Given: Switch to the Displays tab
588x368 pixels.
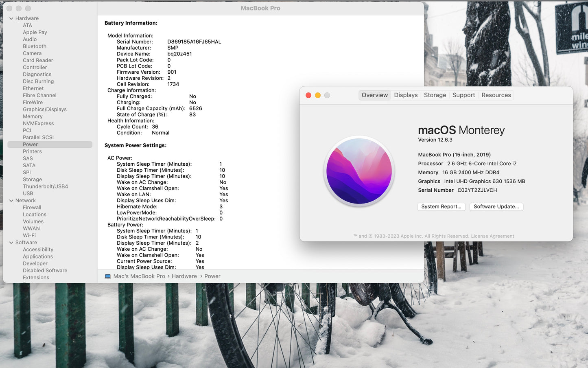Looking at the screenshot, I should click(406, 95).
